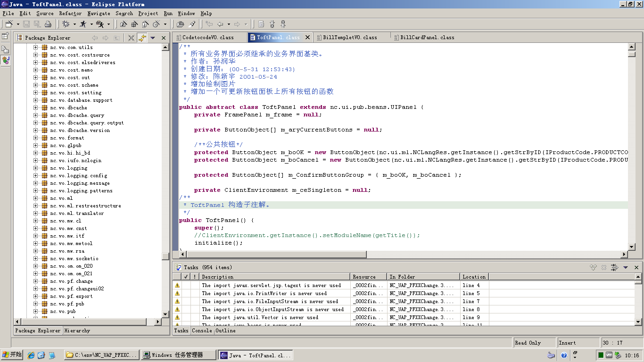Click the Print toolbar icon

point(48,24)
